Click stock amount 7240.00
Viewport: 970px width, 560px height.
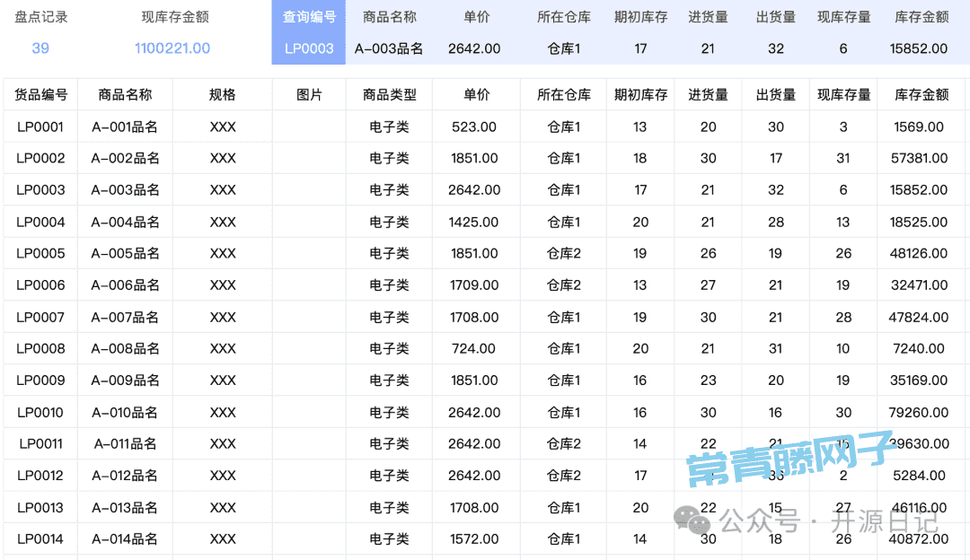[919, 348]
